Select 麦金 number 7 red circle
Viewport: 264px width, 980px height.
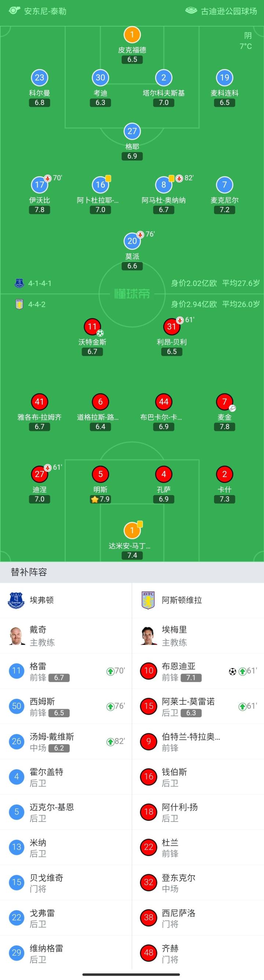224,402
